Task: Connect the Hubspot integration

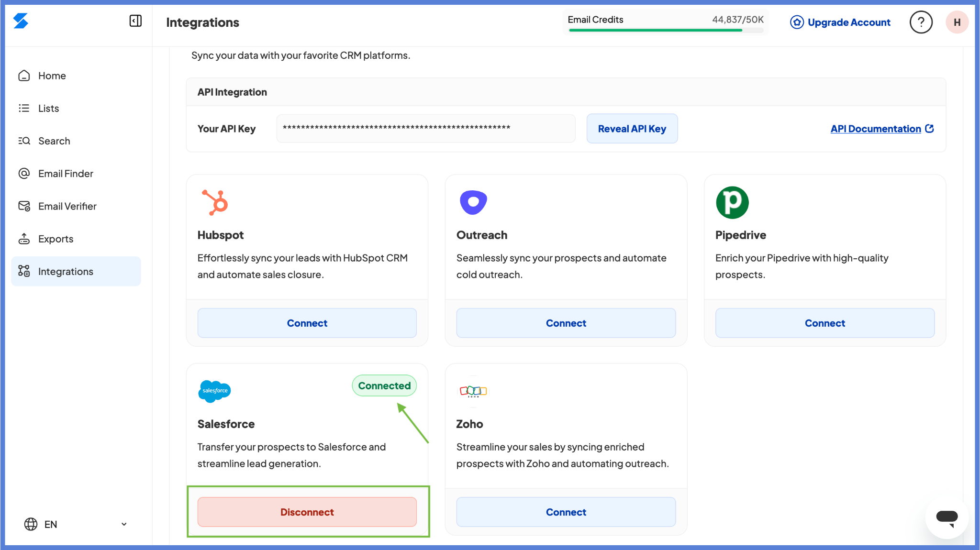Action: point(307,323)
